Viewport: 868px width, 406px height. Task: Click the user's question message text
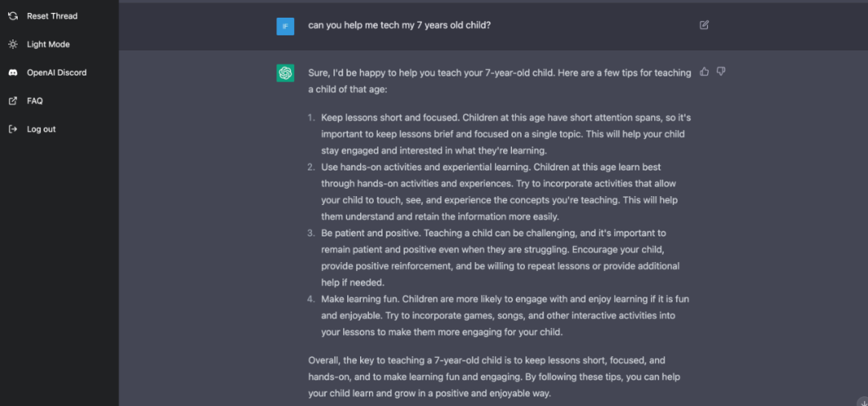coord(399,25)
